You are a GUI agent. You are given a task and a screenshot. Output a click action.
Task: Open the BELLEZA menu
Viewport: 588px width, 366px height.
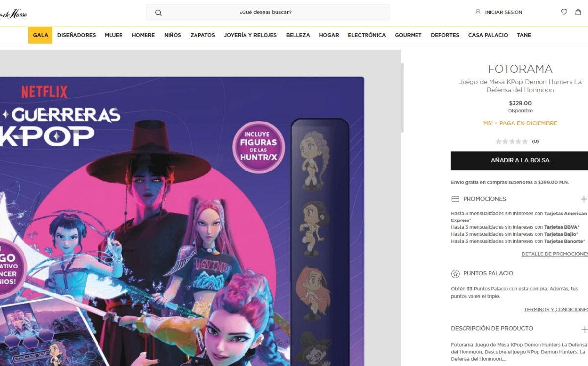298,35
